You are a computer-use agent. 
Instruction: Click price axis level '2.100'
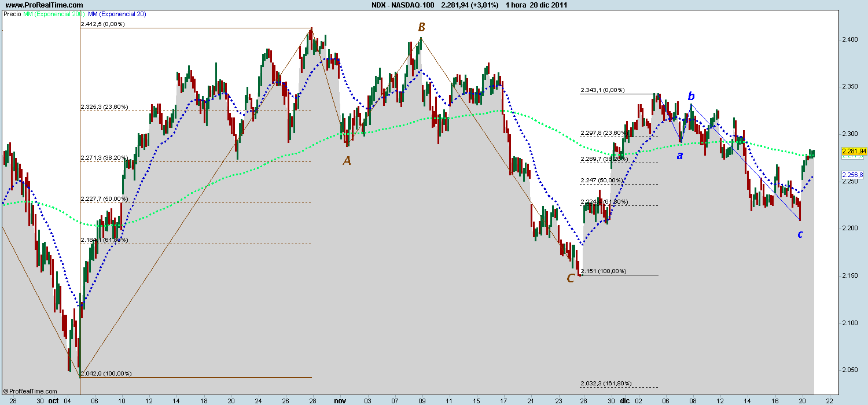click(850, 322)
